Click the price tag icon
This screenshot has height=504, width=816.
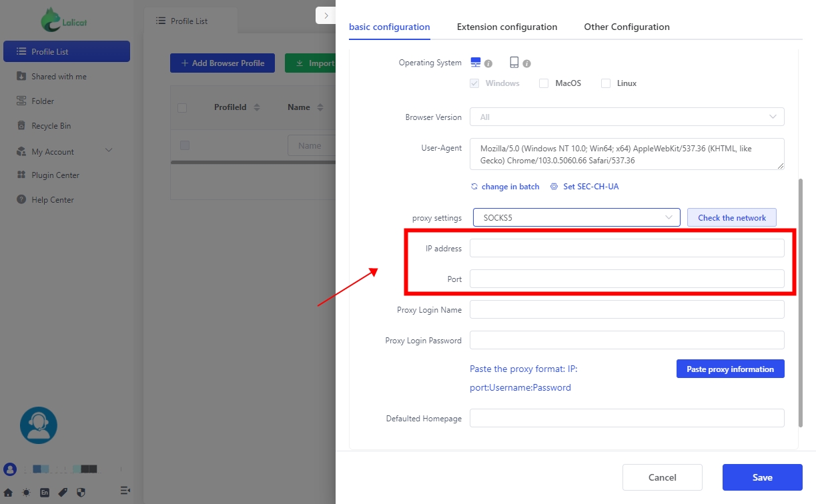click(63, 493)
